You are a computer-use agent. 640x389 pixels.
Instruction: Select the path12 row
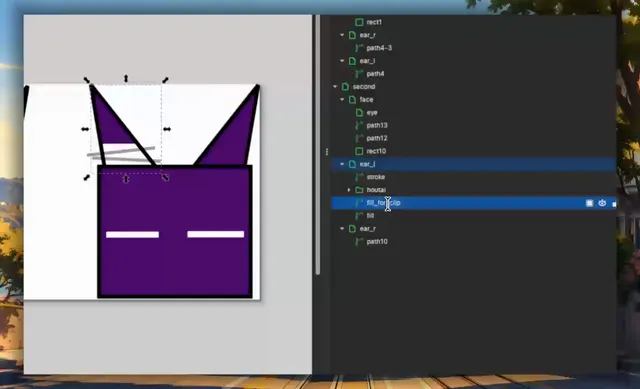coord(473,138)
